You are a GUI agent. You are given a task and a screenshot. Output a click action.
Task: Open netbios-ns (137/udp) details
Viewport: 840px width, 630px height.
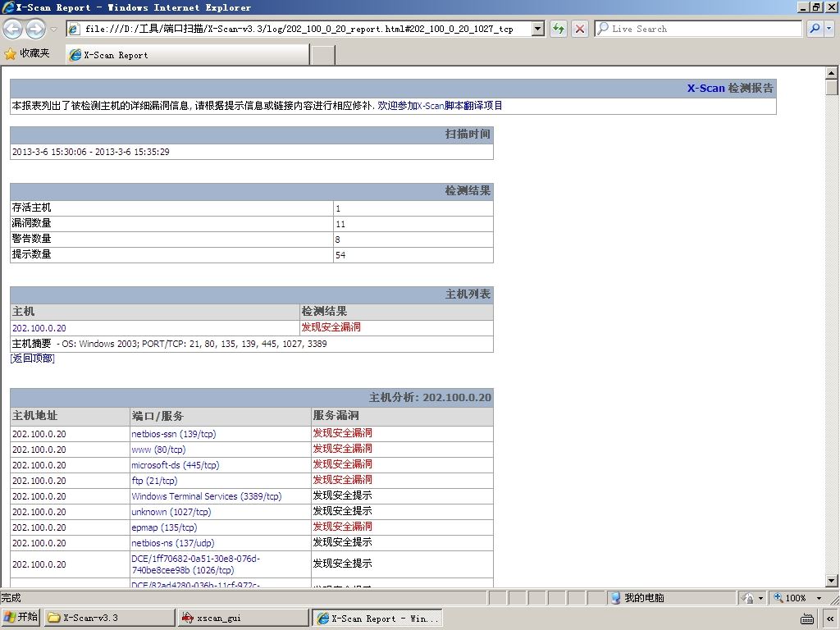[172, 543]
